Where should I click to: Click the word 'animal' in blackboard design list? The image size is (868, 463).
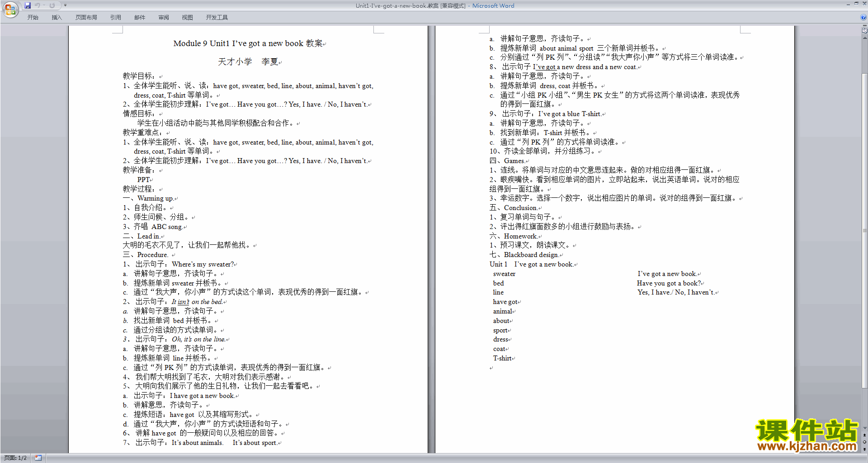(503, 311)
